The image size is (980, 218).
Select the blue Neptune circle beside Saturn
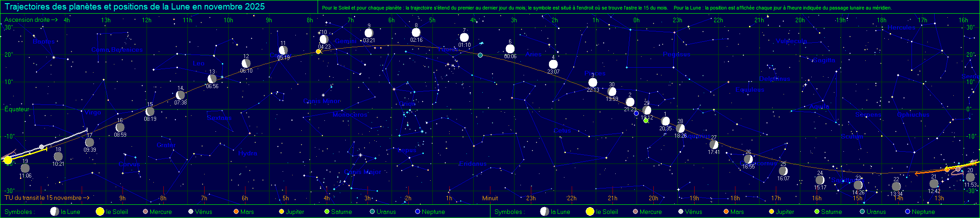coord(636,113)
